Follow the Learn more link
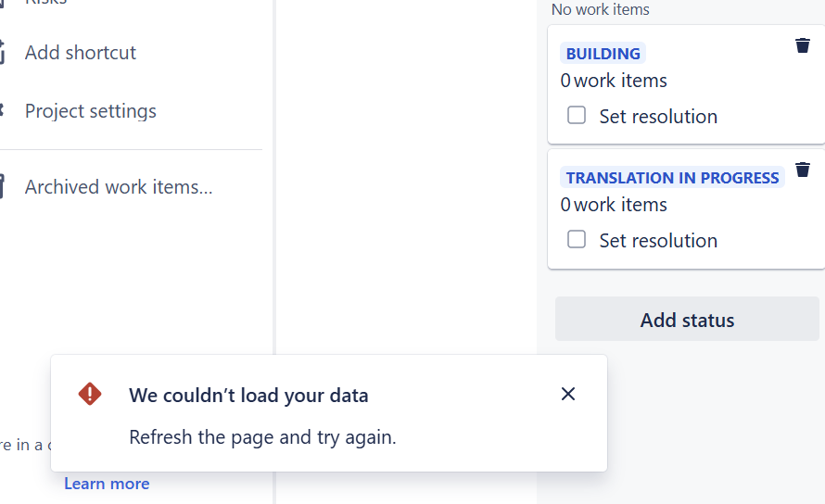This screenshot has width=825, height=504. 107,484
